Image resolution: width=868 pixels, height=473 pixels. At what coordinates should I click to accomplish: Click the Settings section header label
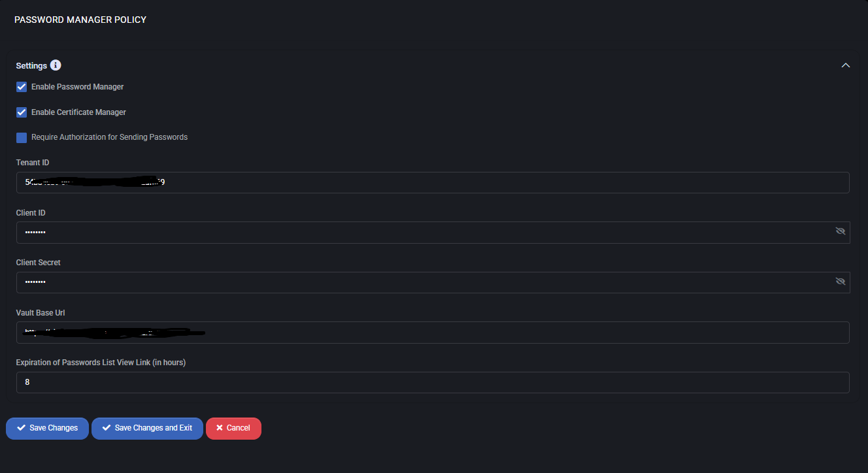point(31,66)
